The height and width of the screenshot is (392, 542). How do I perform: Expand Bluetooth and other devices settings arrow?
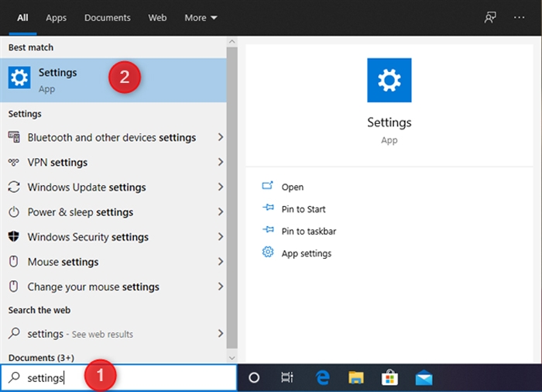[x=221, y=137]
